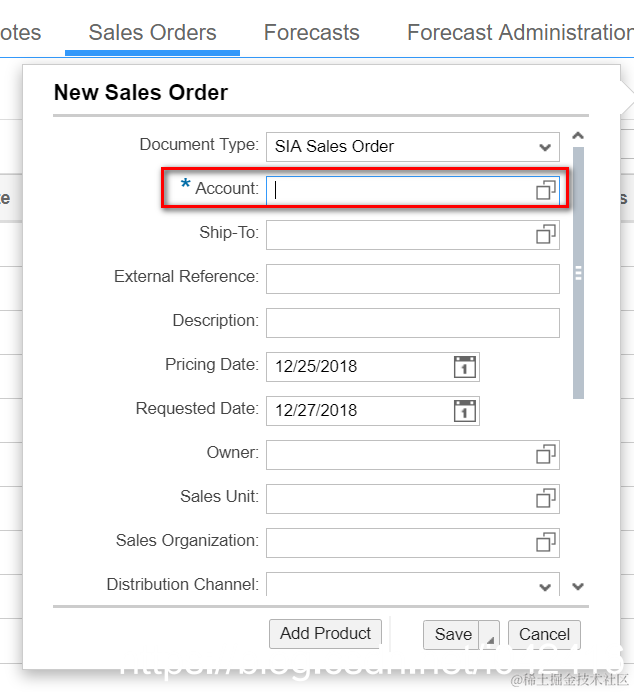Screen dimensions: 634x692
Task: Switch to Forecasts tab
Action: (311, 33)
